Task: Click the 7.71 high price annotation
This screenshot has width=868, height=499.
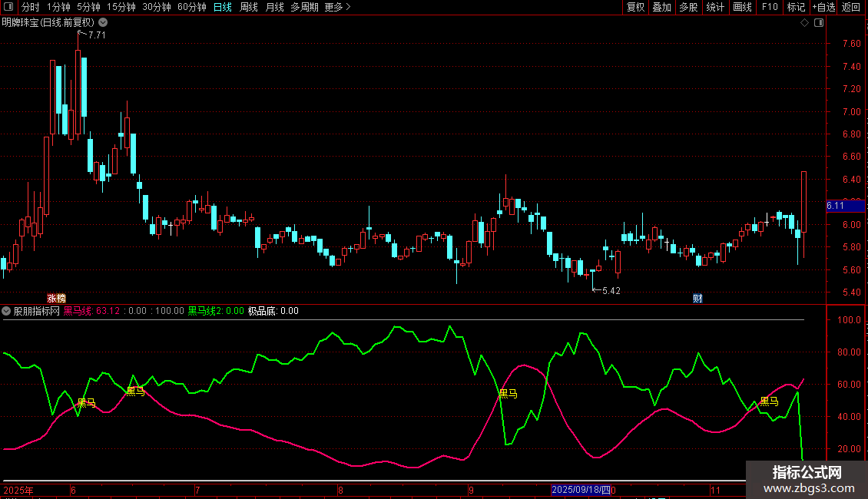Action: (97, 35)
